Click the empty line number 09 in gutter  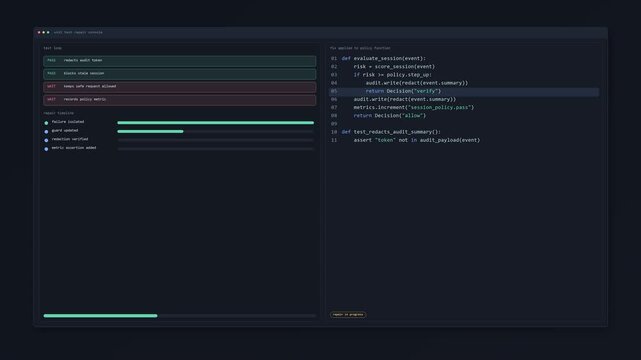[334, 124]
